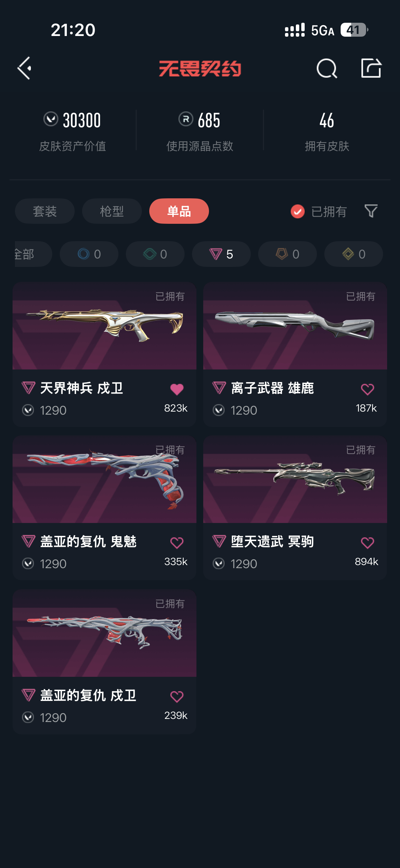This screenshot has height=868, width=400.
Task: Tap the back arrow icon
Action: (24, 68)
